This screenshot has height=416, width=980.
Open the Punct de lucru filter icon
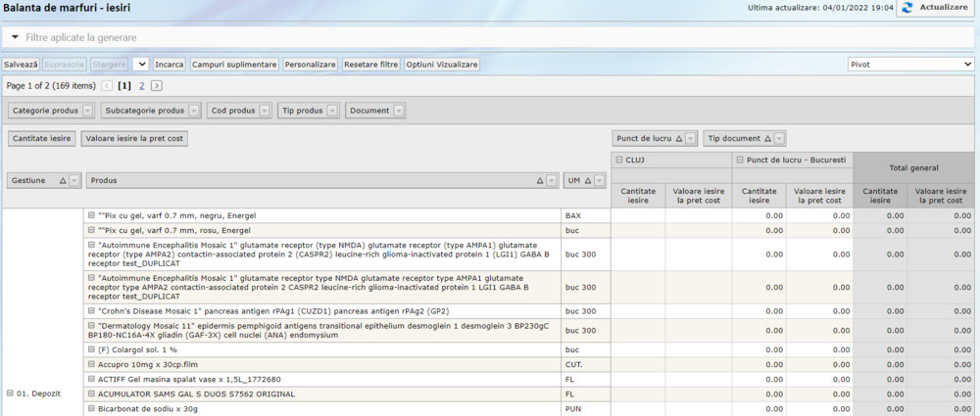coord(690,139)
